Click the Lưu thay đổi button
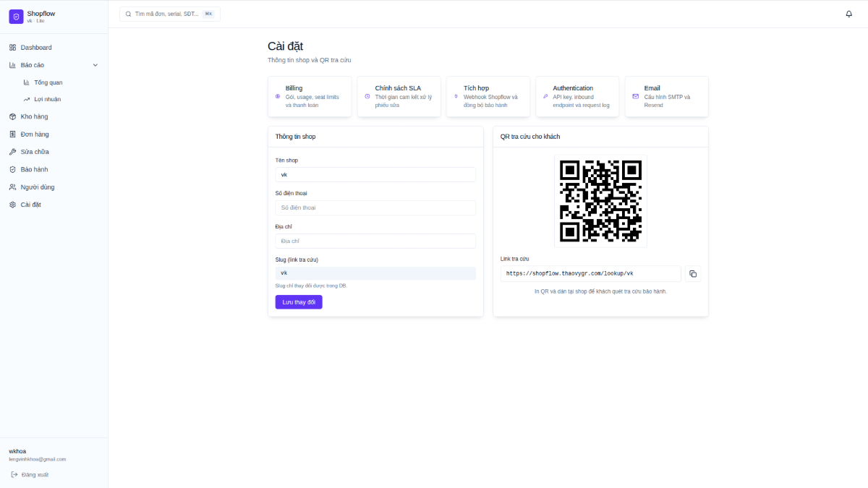Viewport: 868px width, 488px height. point(299,302)
